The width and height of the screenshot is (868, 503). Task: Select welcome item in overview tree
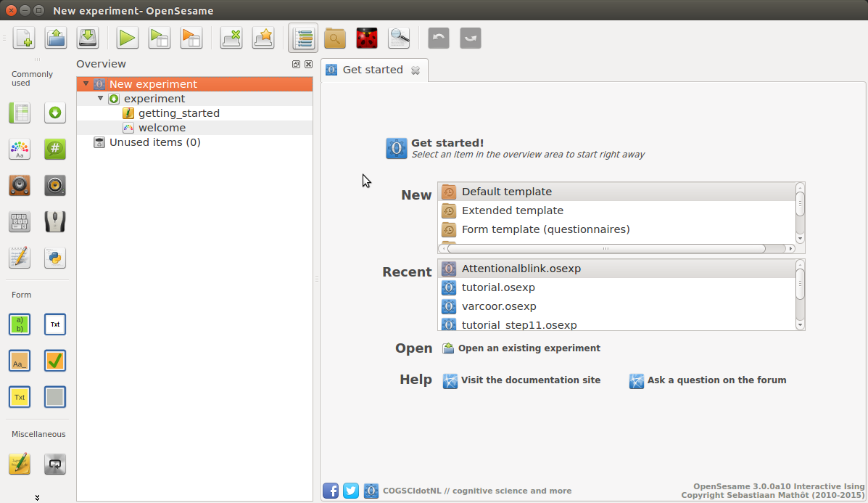click(162, 128)
